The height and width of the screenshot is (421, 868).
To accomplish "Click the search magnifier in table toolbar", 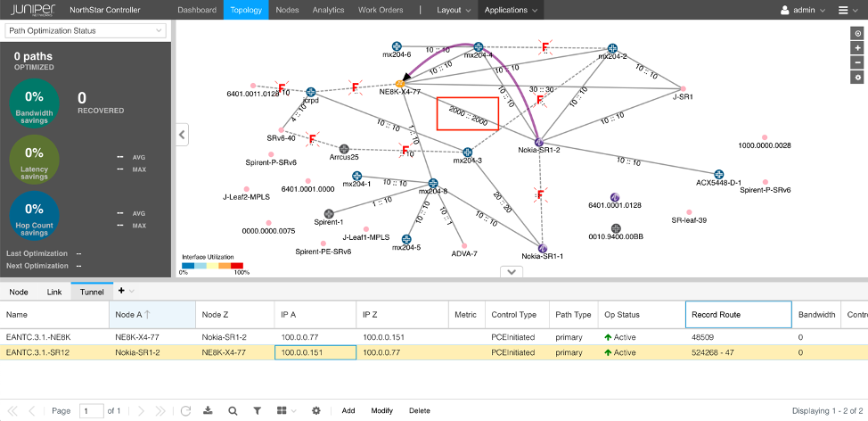I will [x=232, y=411].
